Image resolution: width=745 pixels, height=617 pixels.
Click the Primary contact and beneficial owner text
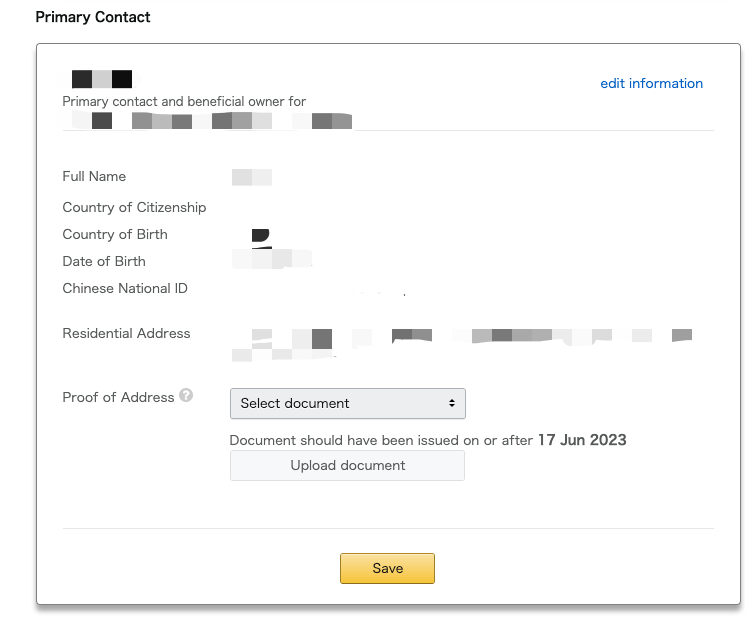click(x=184, y=102)
